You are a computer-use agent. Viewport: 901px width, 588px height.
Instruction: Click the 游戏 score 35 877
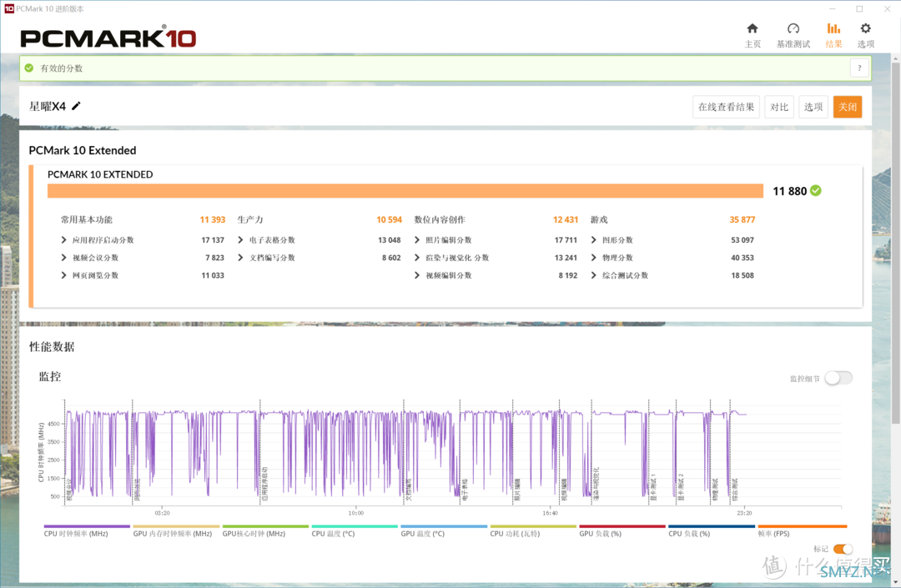[x=742, y=219]
